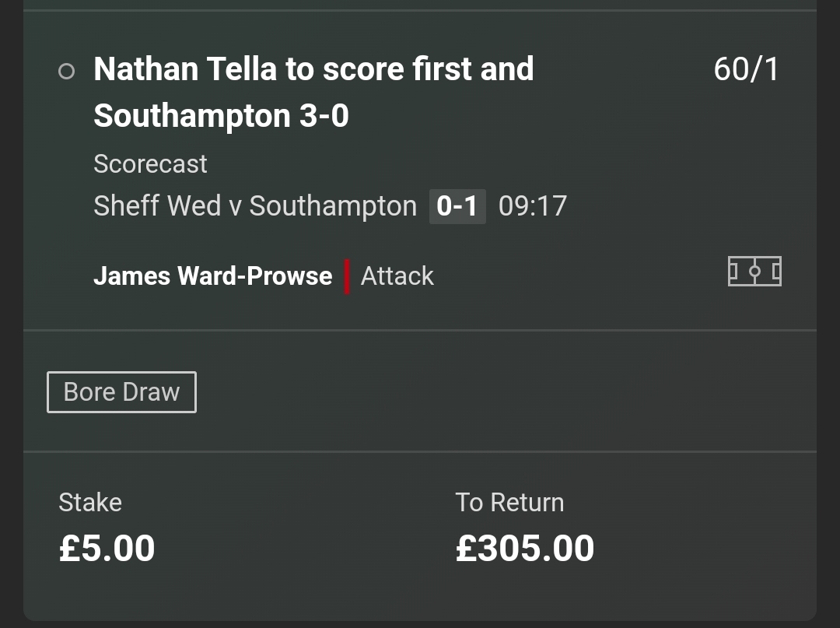Click the red bar beside James Ward-Prowse

(347, 276)
